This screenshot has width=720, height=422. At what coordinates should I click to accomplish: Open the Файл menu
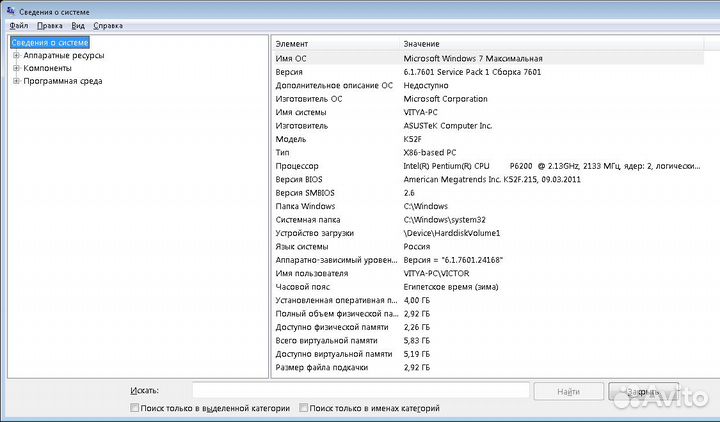(19, 26)
